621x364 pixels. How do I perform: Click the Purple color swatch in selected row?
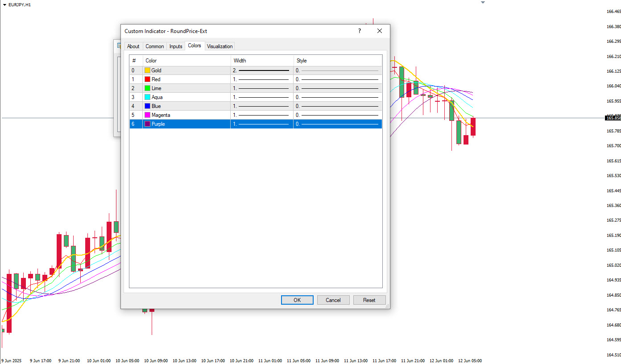[147, 124]
